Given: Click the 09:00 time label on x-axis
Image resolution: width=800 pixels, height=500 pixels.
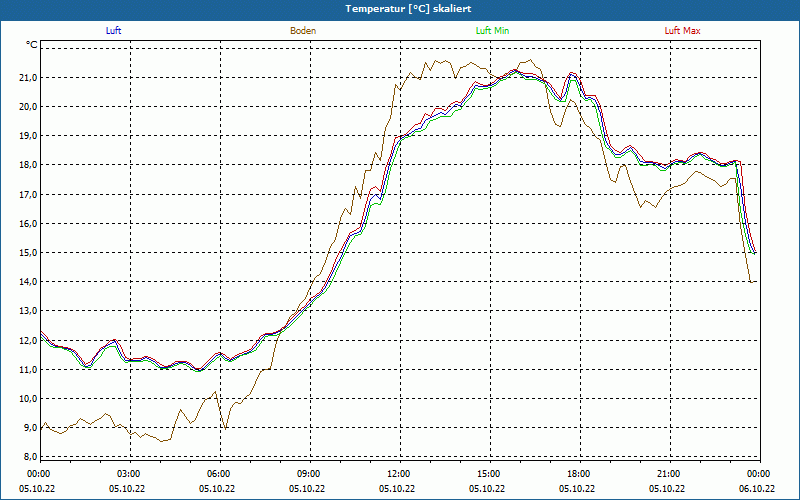Looking at the screenshot, I should pos(310,474).
